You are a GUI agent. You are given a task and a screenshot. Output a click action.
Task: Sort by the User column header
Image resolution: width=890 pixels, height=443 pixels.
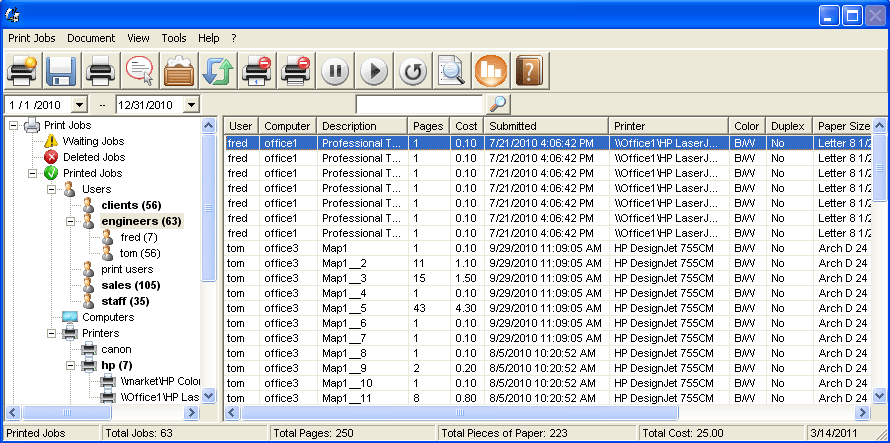coord(242,126)
